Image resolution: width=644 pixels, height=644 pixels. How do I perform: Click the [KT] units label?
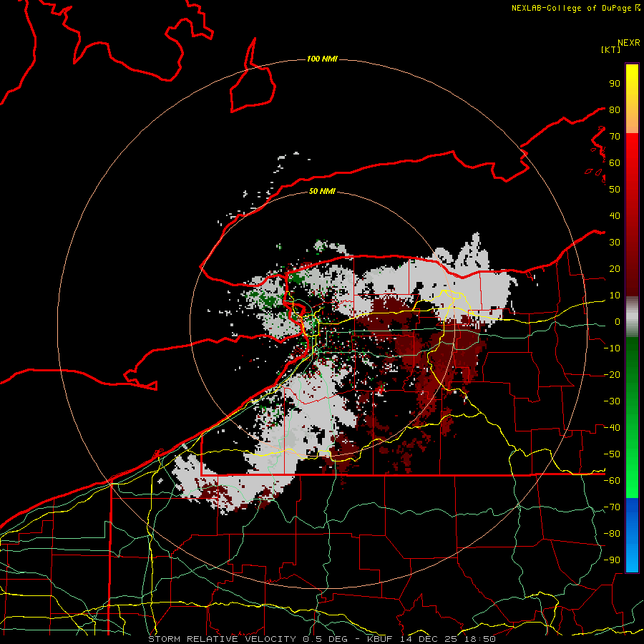(611, 49)
